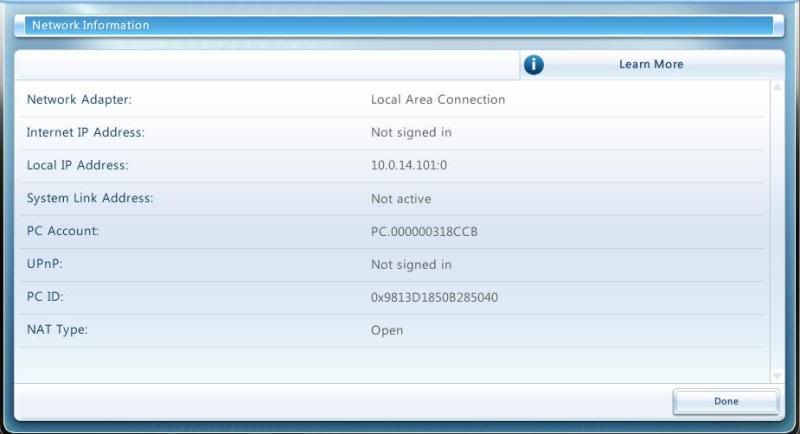Screen dimensions: 800x434
Task: Open the Learn More help button
Action: (x=652, y=65)
